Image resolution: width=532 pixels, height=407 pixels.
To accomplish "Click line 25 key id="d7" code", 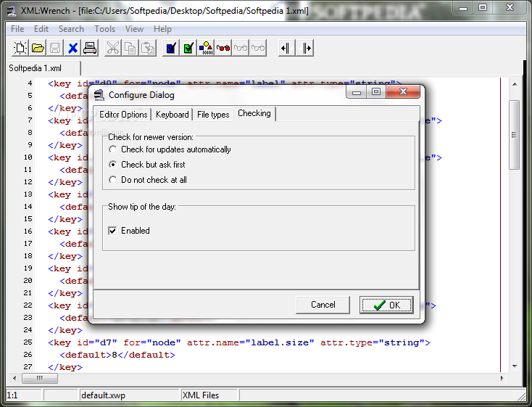I will click(x=239, y=342).
